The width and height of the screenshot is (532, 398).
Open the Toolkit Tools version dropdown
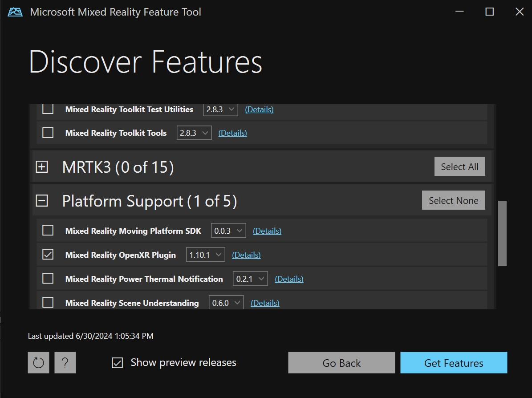pyautogui.click(x=194, y=132)
